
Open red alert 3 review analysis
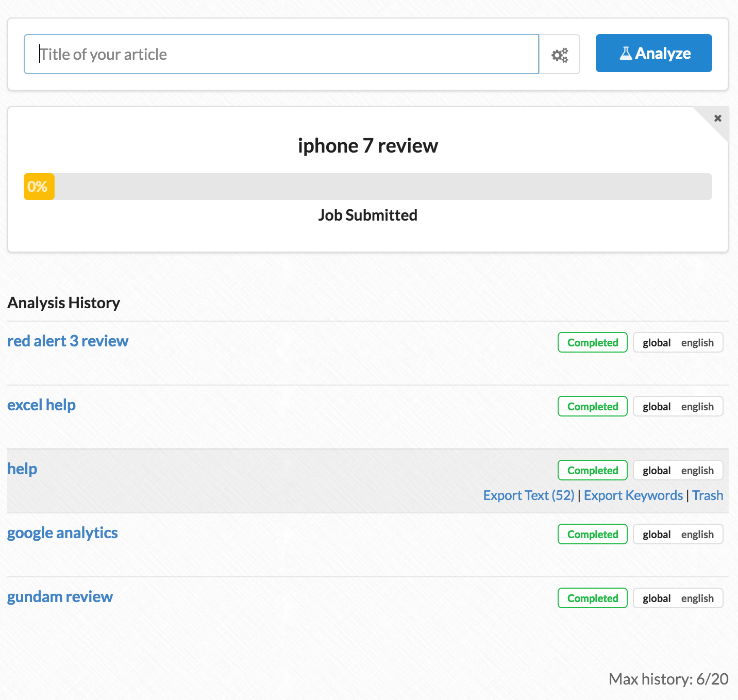[x=68, y=341]
